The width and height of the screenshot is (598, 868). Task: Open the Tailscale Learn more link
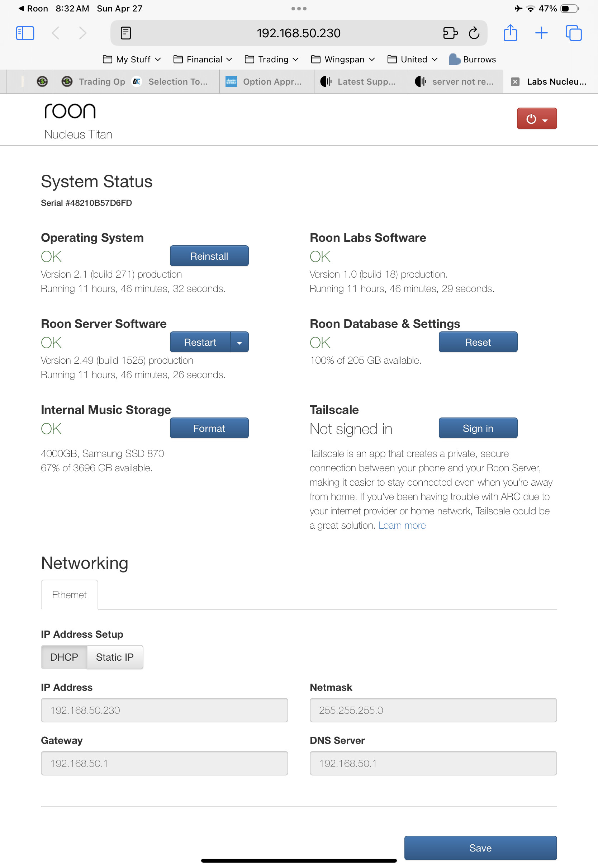pos(402,525)
